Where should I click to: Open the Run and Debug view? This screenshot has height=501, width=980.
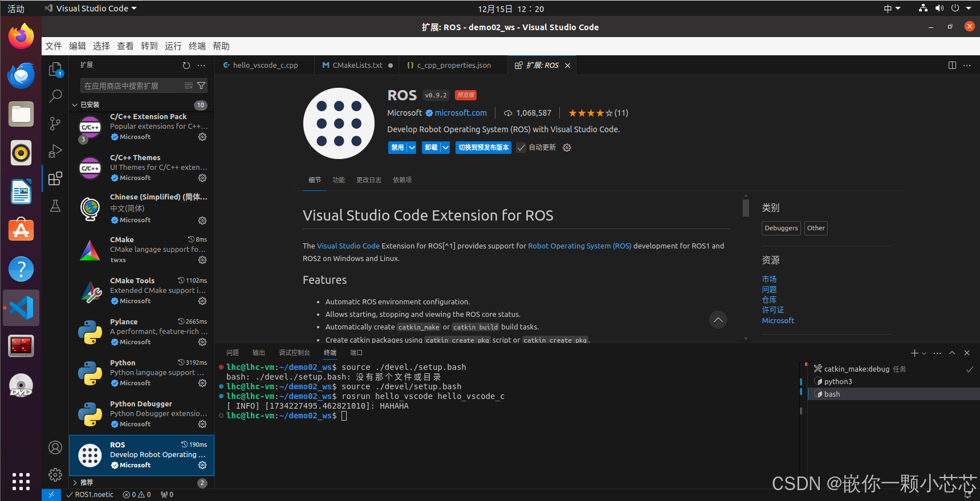tap(55, 151)
